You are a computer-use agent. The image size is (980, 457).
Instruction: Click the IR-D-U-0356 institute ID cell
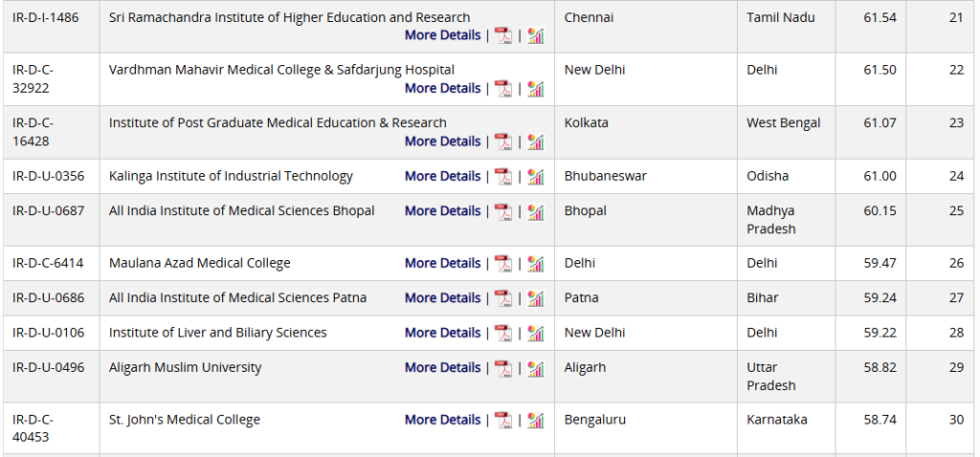[48, 176]
